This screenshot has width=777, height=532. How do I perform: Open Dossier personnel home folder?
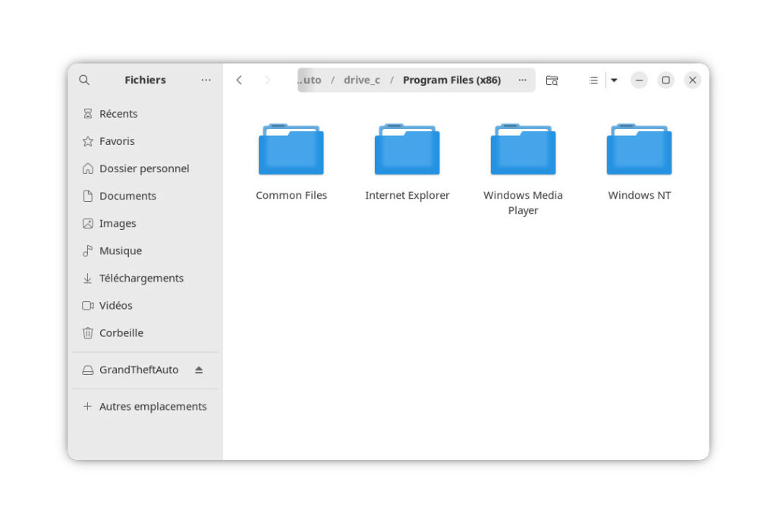144,168
